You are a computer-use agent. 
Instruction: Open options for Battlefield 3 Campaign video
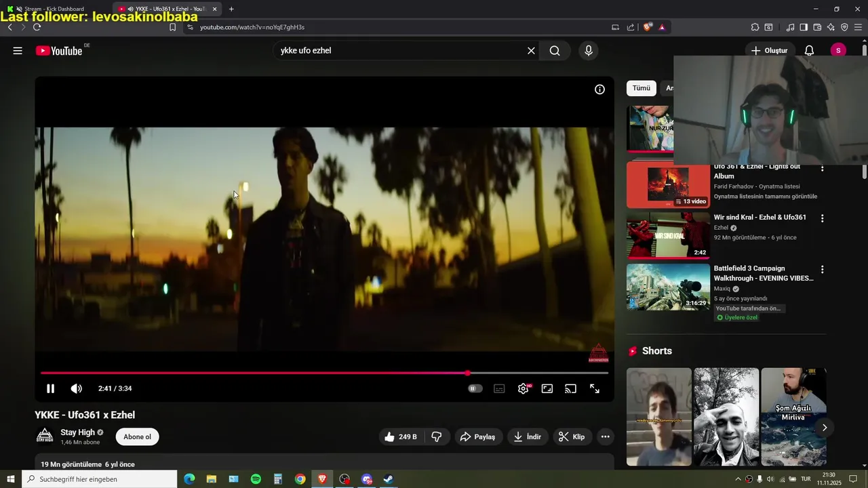(x=822, y=269)
